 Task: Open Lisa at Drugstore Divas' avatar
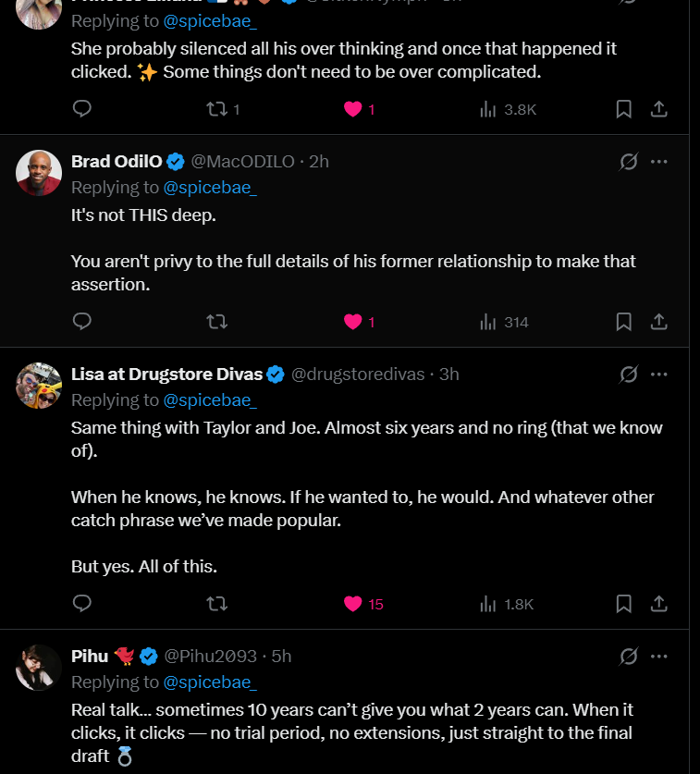[39, 385]
